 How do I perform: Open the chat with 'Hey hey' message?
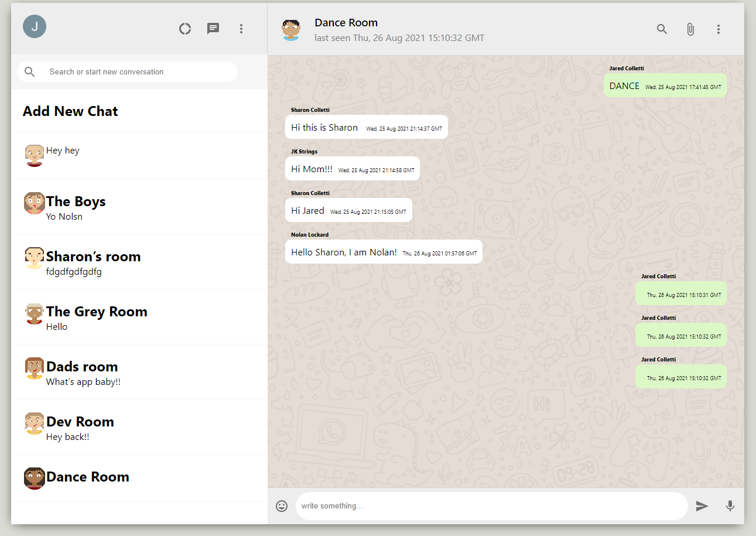139,155
